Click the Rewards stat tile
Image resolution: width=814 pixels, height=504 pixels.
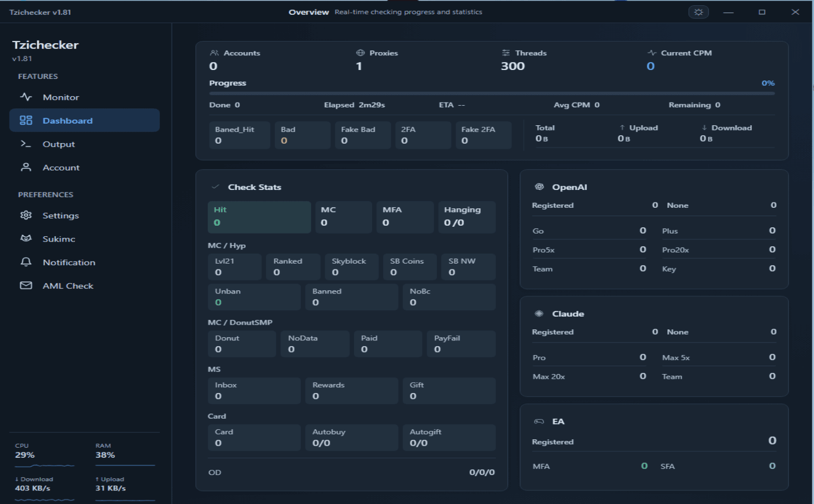pyautogui.click(x=351, y=391)
